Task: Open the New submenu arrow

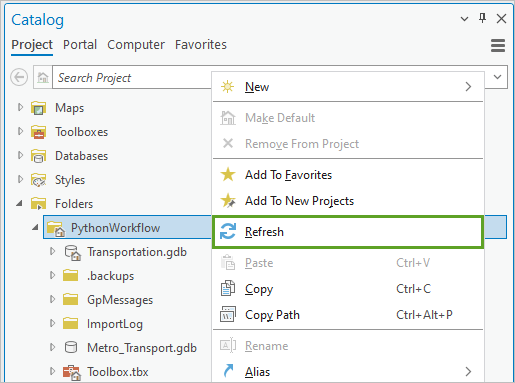Action: point(468,87)
